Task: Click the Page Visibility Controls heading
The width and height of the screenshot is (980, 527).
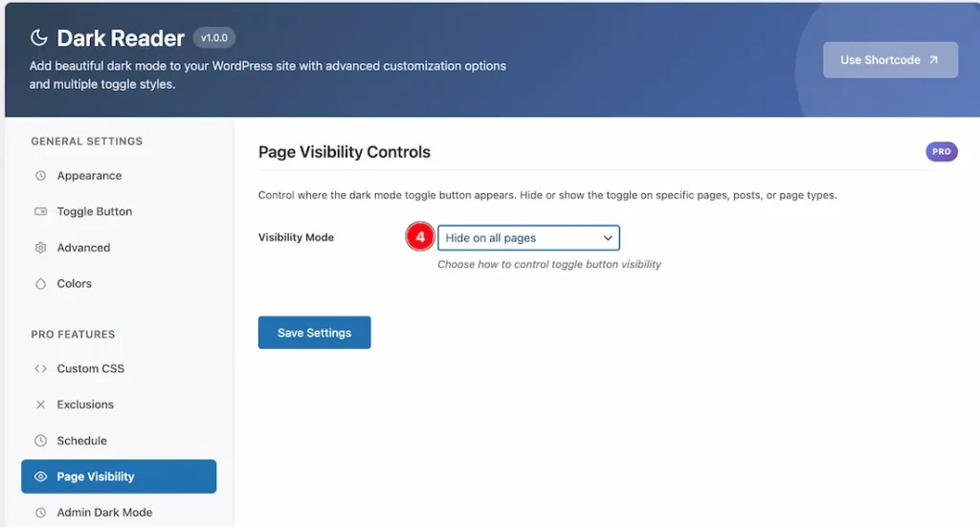Action: click(x=345, y=152)
